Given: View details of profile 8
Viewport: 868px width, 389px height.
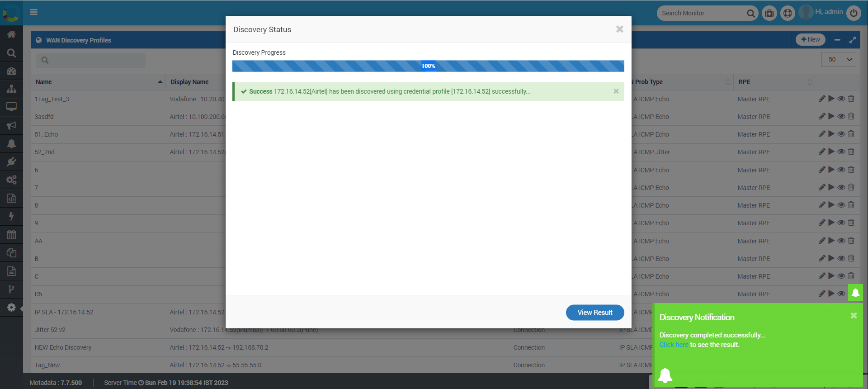Looking at the screenshot, I should (841, 205).
